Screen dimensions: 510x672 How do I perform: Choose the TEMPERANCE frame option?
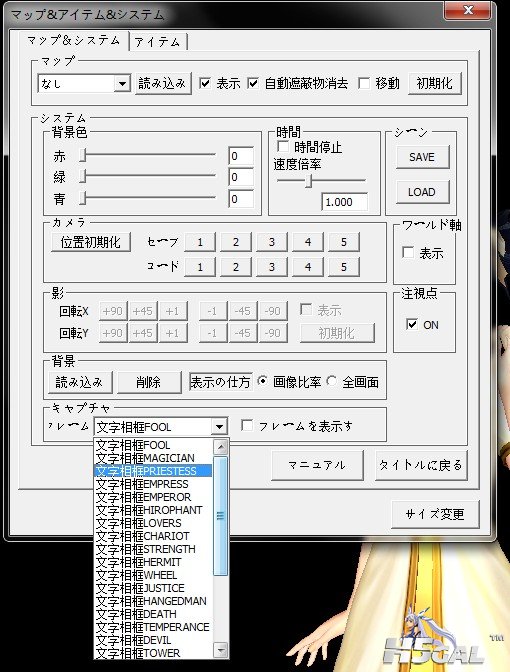pyautogui.click(x=153, y=627)
